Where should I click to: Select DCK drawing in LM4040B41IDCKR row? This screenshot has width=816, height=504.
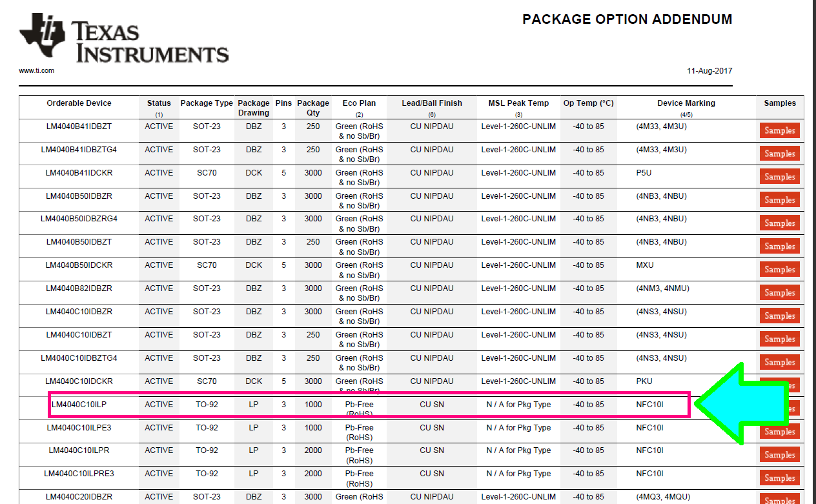tap(254, 173)
